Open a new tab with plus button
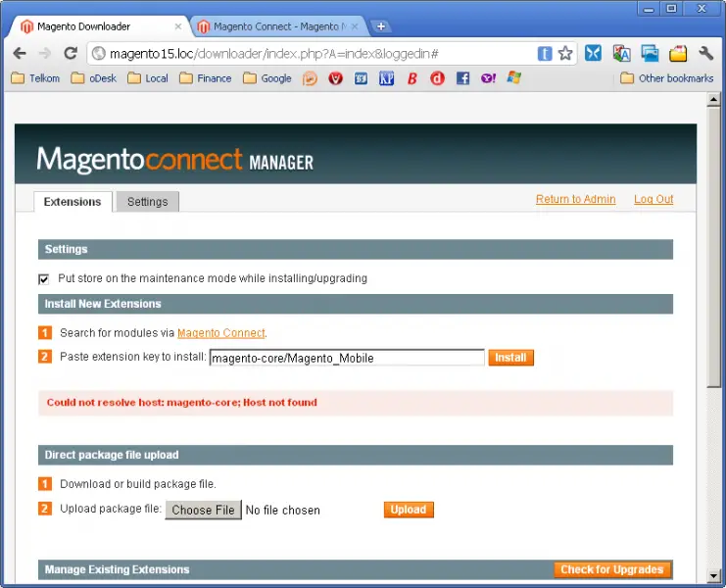 tap(380, 26)
